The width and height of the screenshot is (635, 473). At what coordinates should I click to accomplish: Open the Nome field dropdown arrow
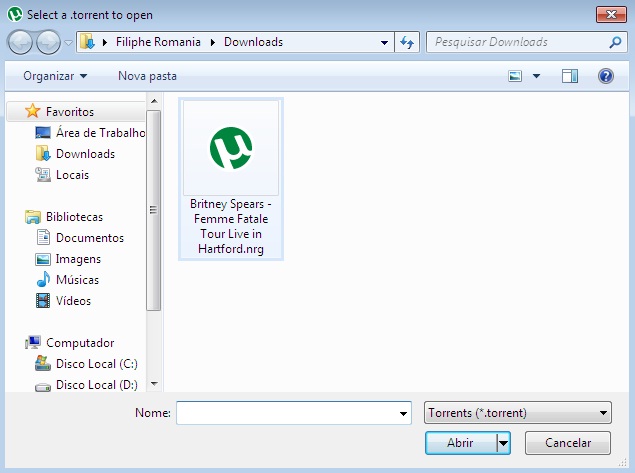[x=403, y=413]
